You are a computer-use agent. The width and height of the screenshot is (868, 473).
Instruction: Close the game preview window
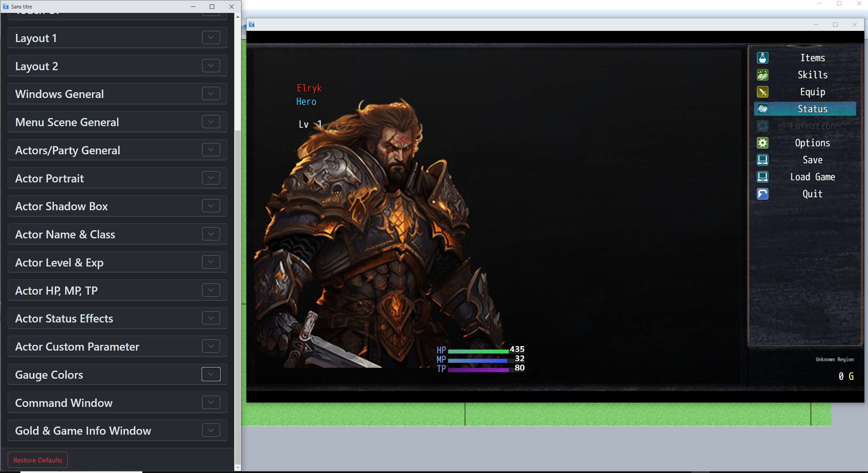pyautogui.click(x=854, y=24)
